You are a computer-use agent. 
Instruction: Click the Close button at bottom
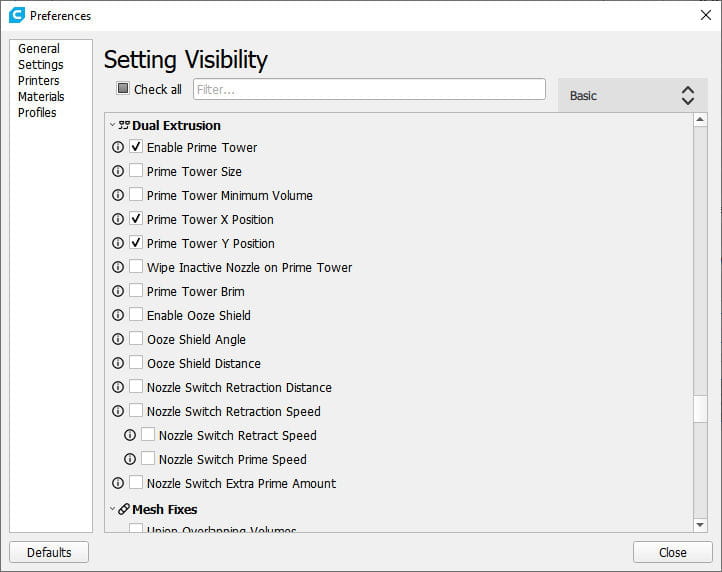(x=672, y=552)
